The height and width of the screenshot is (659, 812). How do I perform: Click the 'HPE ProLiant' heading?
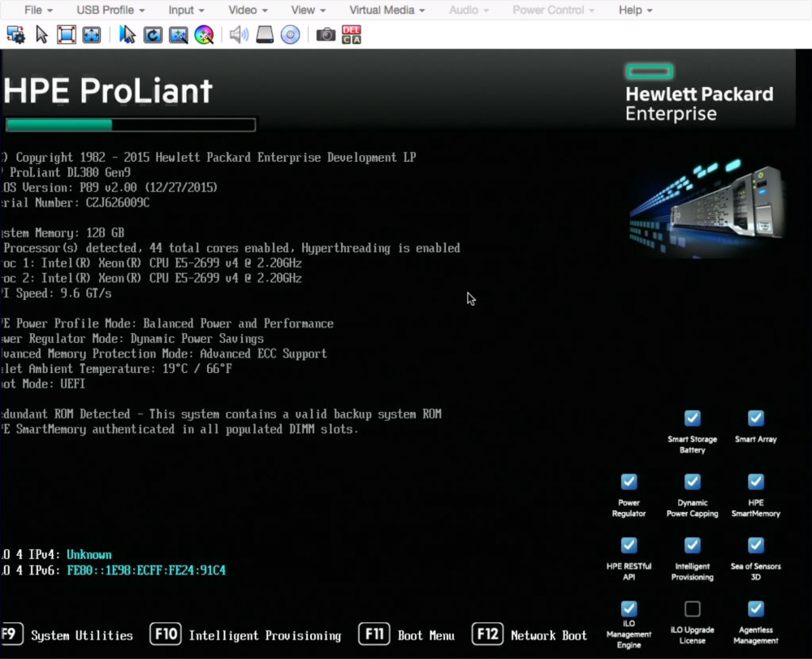click(108, 91)
